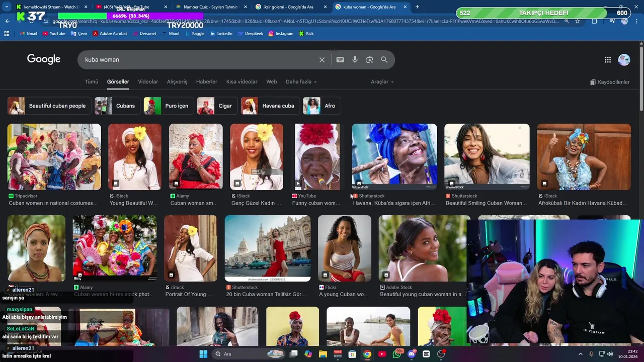
Task: Open the YouTube bookmark
Action: 54,34
